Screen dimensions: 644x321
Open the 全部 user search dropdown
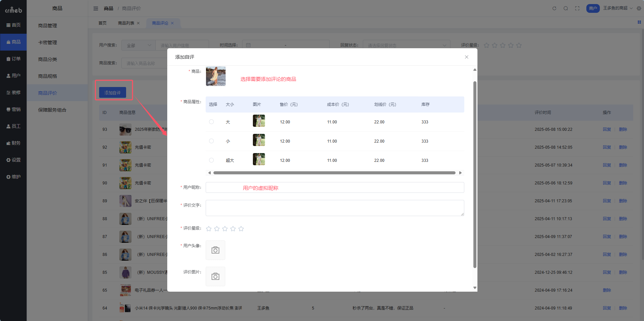(139, 46)
